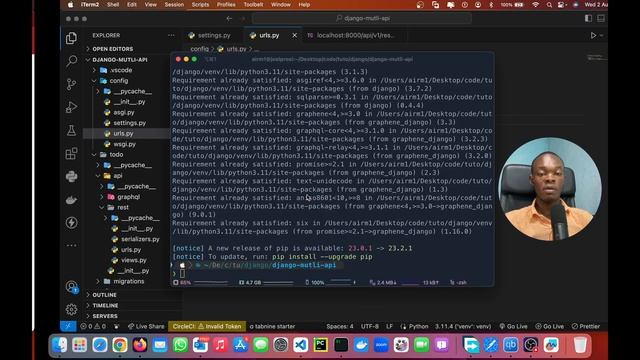The height and width of the screenshot is (360, 640).
Task: Open the remote window status icon
Action: pyautogui.click(x=68, y=326)
